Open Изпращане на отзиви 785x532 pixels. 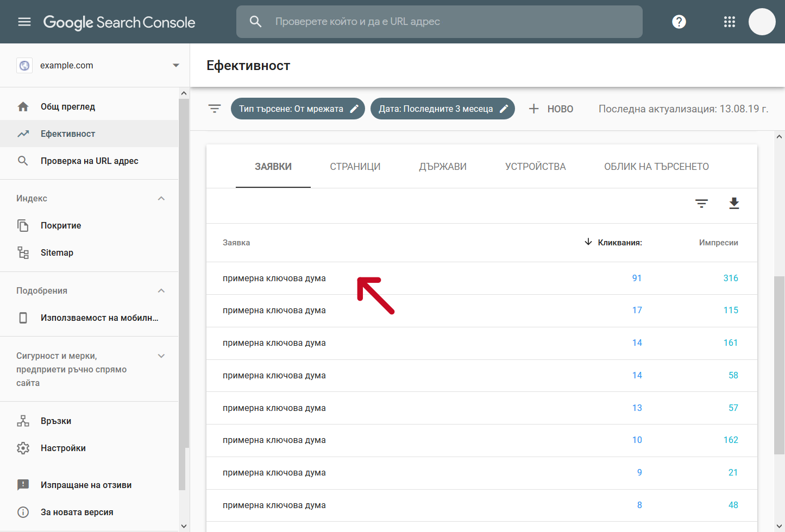tap(89, 485)
